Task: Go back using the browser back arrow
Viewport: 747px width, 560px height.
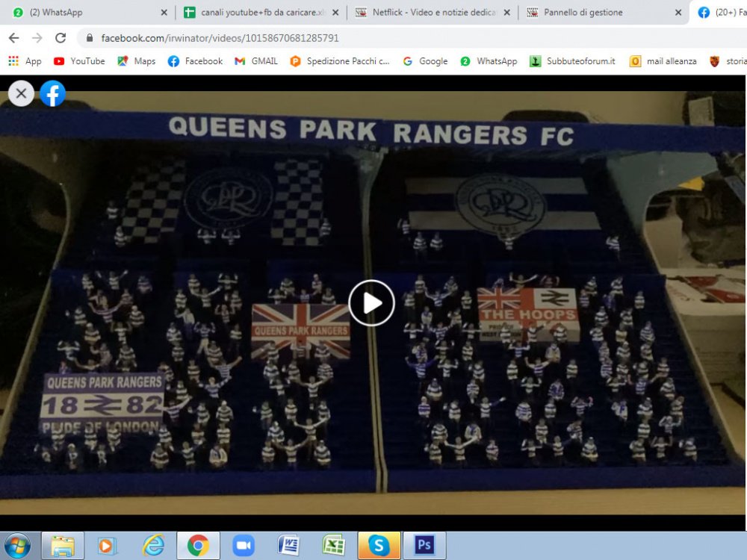Action: tap(14, 38)
